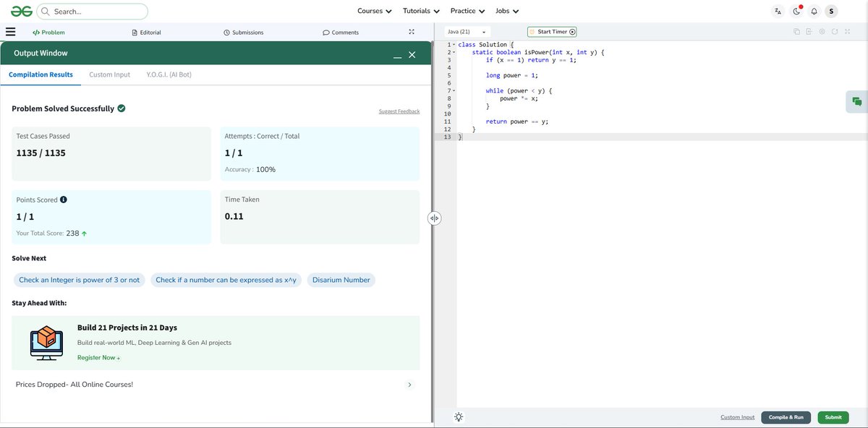Viewport: 868px width, 428px height.
Task: Select the Y.O.G.I. (AI Bot) tab
Action: [169, 74]
